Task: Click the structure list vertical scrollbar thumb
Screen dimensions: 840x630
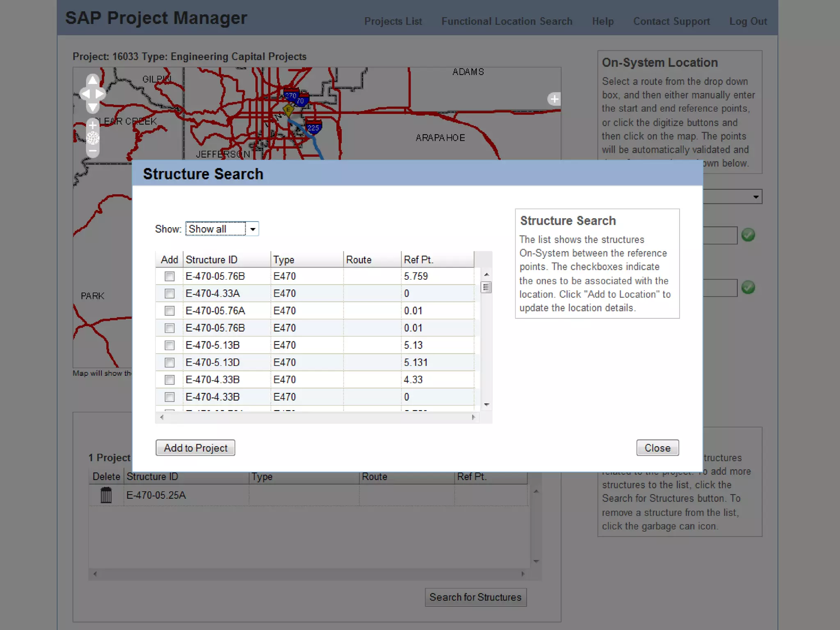Action: pyautogui.click(x=486, y=287)
